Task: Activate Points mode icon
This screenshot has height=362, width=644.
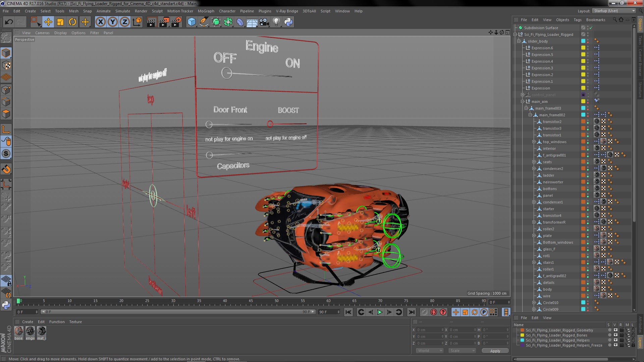Action: click(6, 90)
